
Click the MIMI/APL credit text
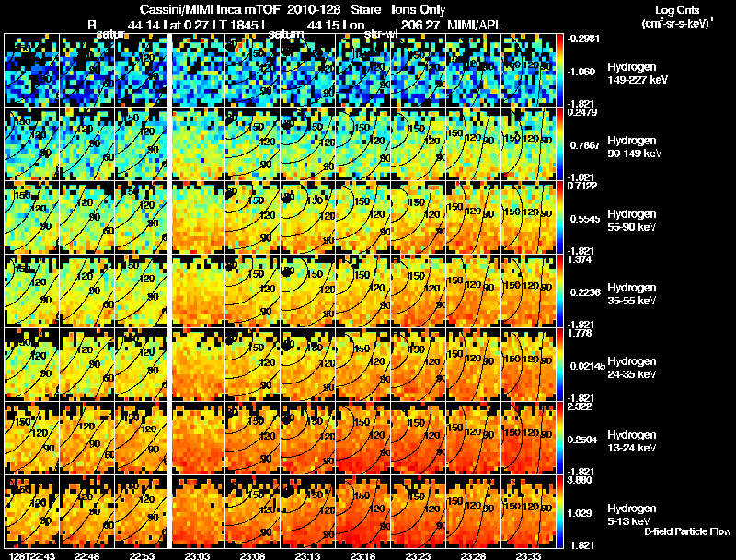pyautogui.click(x=475, y=25)
